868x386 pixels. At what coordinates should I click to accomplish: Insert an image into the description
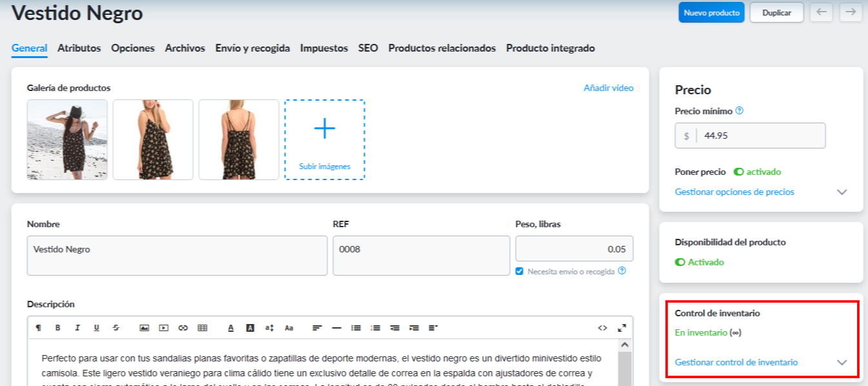[145, 328]
